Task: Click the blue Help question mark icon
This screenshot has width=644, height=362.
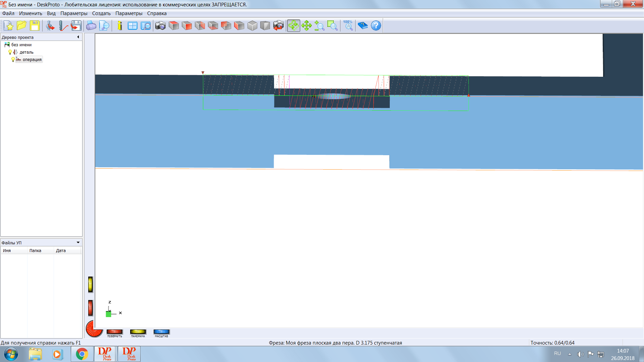Action: [376, 26]
